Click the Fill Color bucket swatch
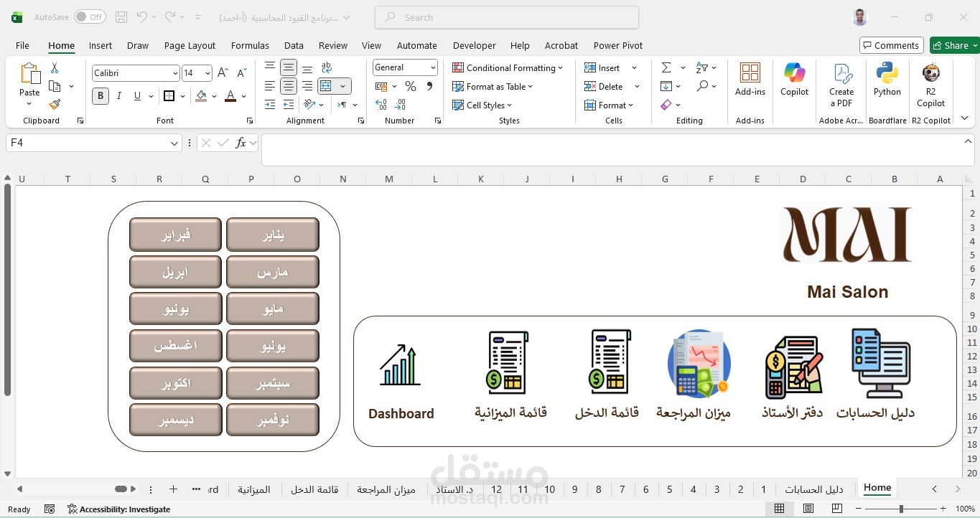This screenshot has height=518, width=980. (201, 96)
